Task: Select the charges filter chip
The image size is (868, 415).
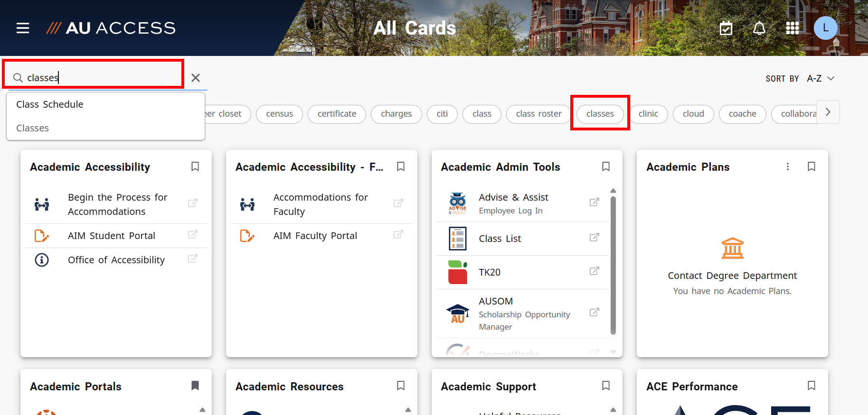Action: (396, 114)
